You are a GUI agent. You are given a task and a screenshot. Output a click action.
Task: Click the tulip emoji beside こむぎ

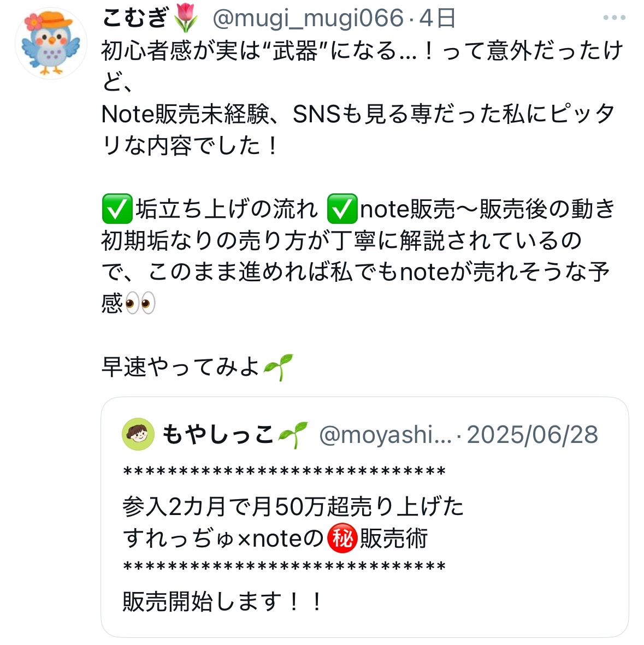coord(186,18)
